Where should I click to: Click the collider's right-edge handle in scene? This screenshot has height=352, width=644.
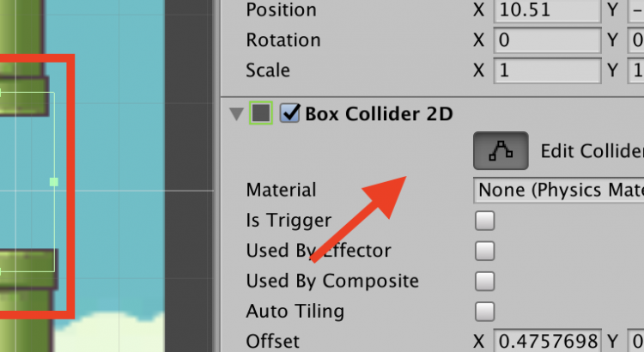(x=54, y=182)
